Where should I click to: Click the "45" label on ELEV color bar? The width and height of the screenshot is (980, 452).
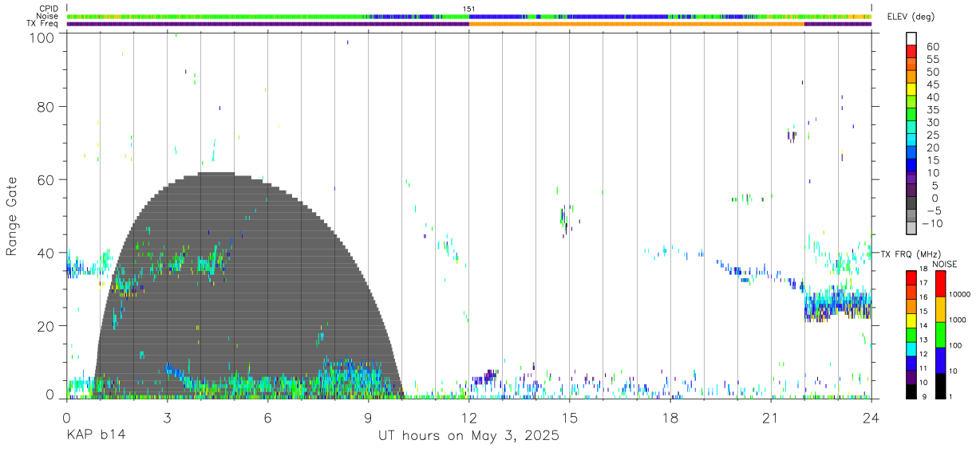point(932,85)
